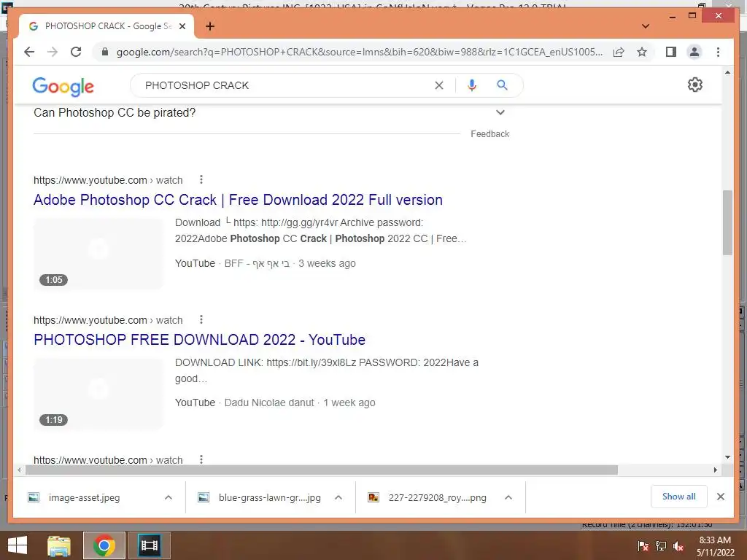
Task: Open Chrome three-dot menu
Action: pos(718,52)
